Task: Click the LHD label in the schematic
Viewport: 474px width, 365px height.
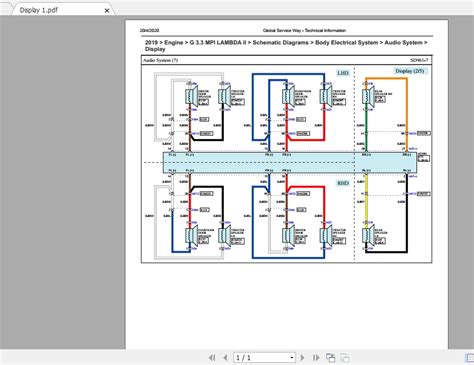Action: coord(343,73)
